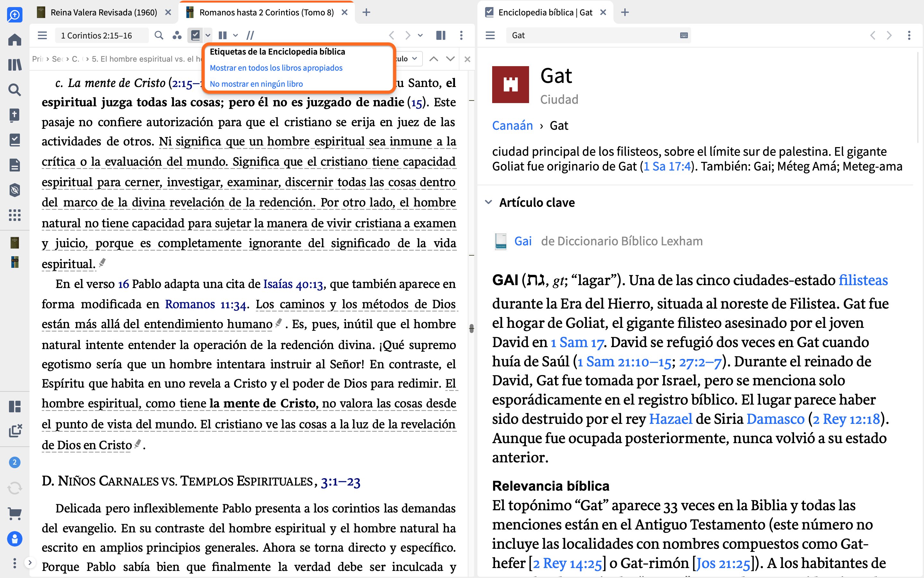Click the keyboard icon in the Gat search box
Image resolution: width=924 pixels, height=578 pixels.
684,36
